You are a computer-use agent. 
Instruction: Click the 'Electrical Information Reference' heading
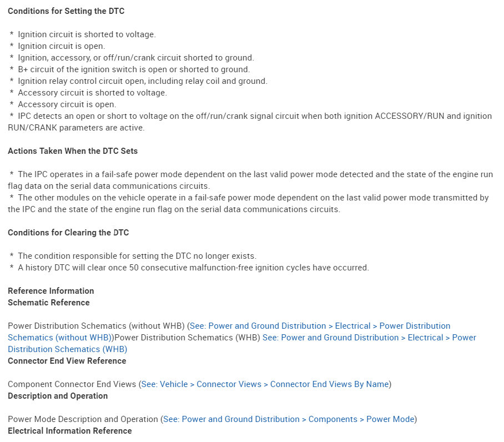tap(70, 431)
